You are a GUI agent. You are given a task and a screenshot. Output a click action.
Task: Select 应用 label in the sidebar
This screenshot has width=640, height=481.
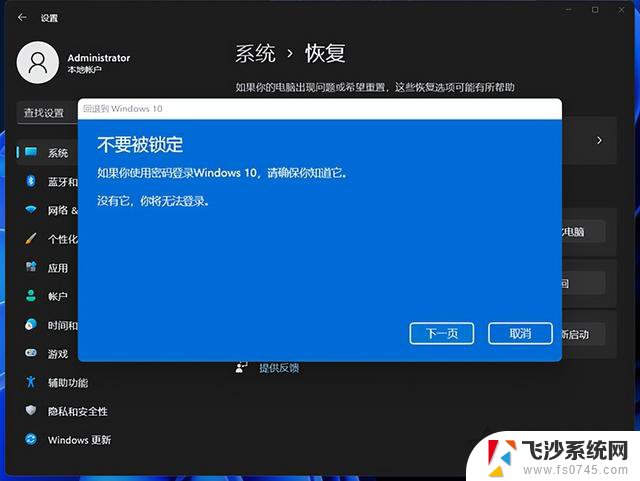58,268
